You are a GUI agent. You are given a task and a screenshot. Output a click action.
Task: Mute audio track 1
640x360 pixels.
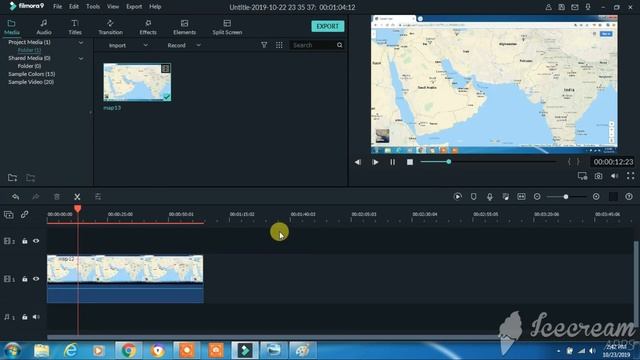pos(36,317)
